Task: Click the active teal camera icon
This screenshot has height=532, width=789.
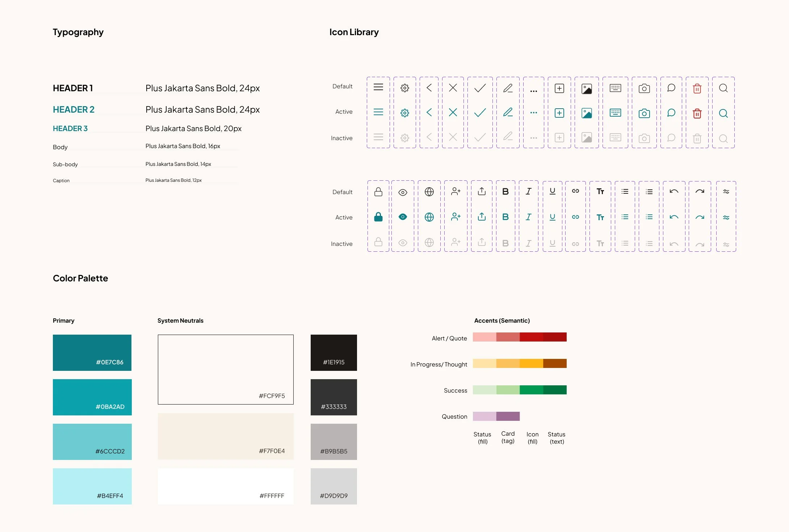Action: pos(644,113)
